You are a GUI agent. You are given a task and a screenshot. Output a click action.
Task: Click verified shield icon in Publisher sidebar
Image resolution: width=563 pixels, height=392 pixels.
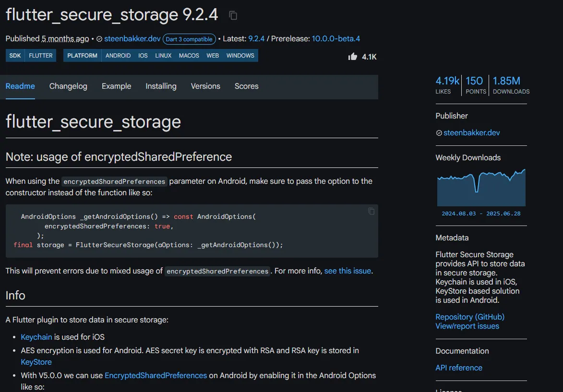(439, 133)
